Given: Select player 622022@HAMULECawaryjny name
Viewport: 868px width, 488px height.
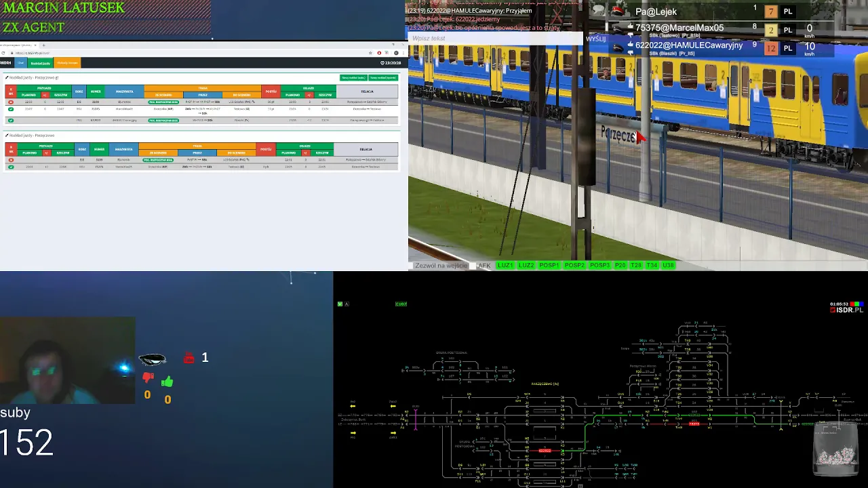Looking at the screenshot, I should 689,45.
